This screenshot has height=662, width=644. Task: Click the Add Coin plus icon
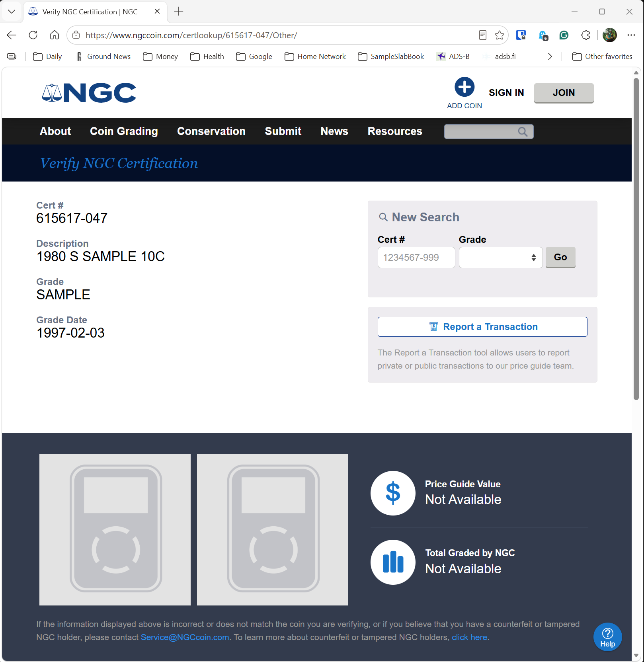tap(464, 87)
